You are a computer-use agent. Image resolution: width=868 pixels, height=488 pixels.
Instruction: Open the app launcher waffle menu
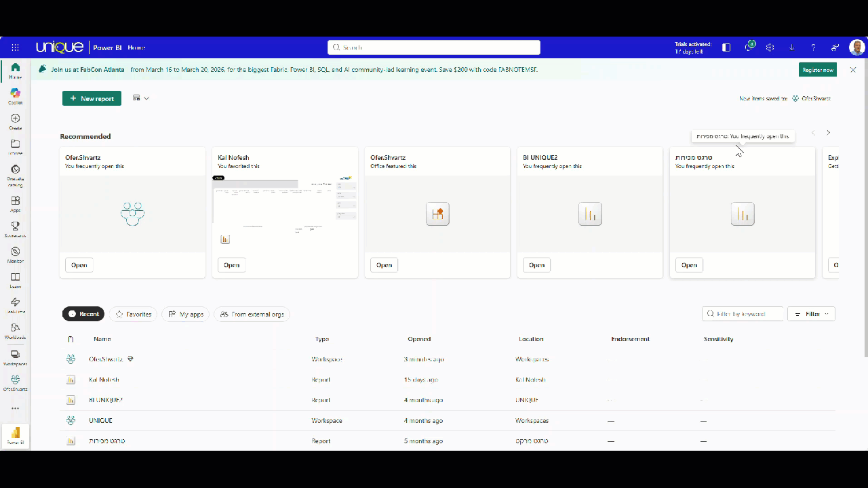15,47
